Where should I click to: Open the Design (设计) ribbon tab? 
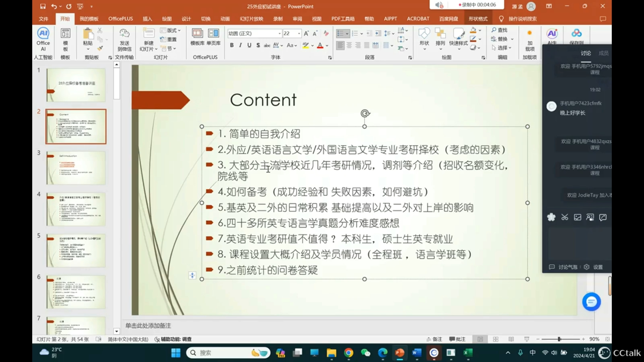tap(186, 19)
